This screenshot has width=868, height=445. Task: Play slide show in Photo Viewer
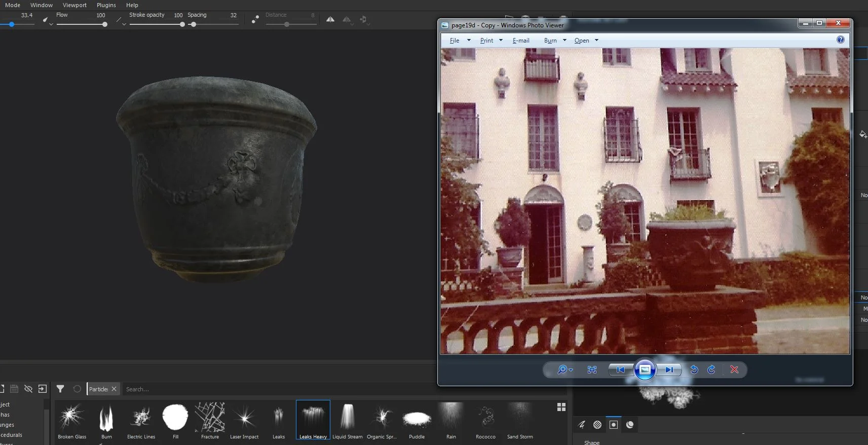[x=645, y=369]
